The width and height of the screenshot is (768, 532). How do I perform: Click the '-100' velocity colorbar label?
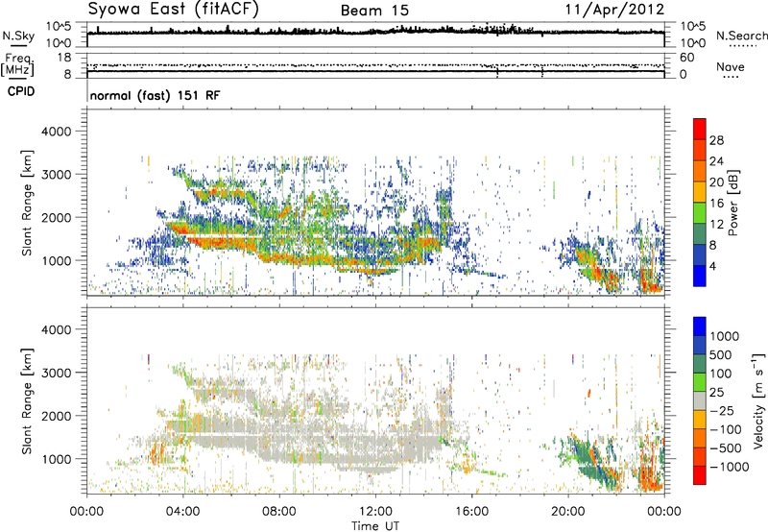pos(726,429)
